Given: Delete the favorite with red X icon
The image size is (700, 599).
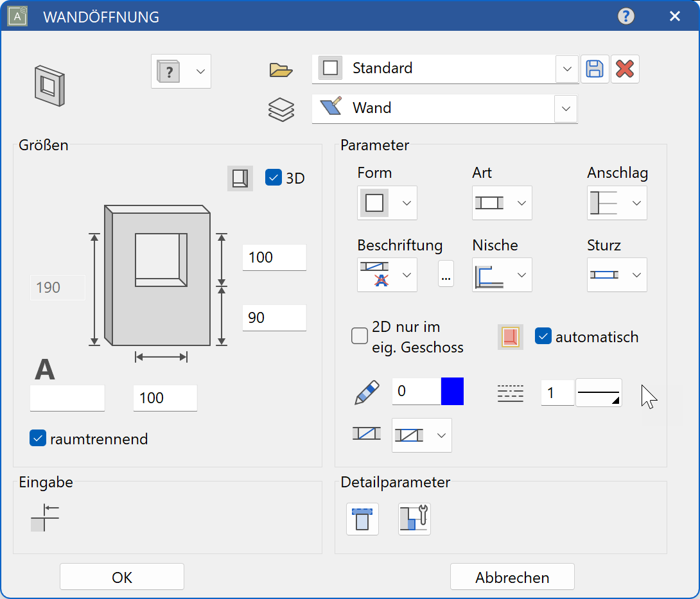Looking at the screenshot, I should 625,69.
